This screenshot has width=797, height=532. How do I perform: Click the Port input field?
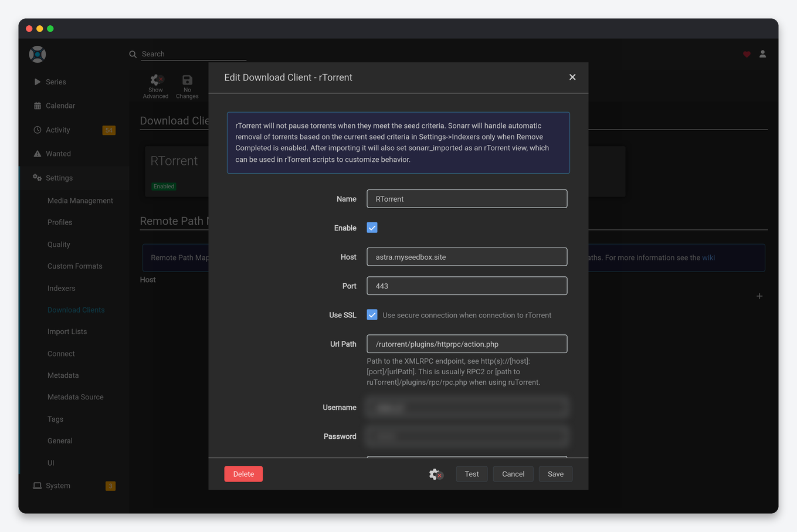[x=467, y=286]
